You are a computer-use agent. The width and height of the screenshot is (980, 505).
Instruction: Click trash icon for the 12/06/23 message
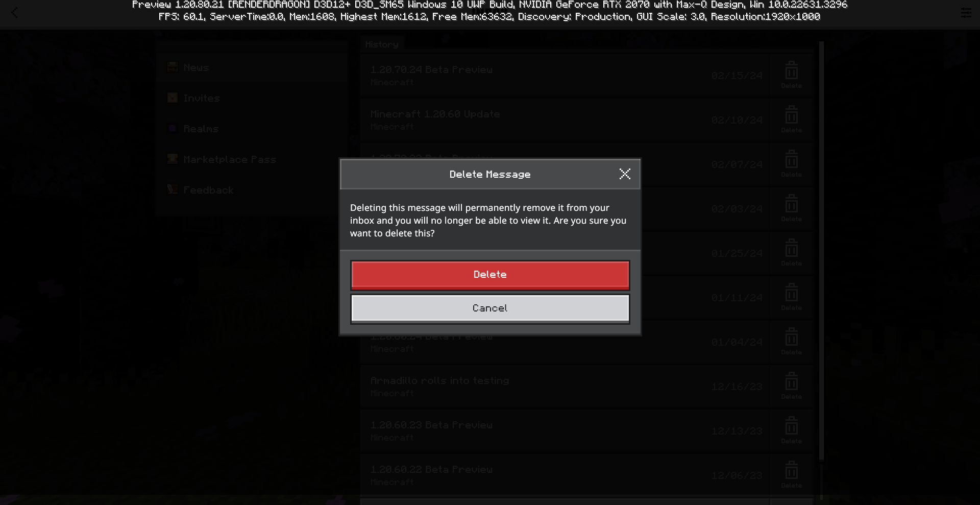click(792, 475)
